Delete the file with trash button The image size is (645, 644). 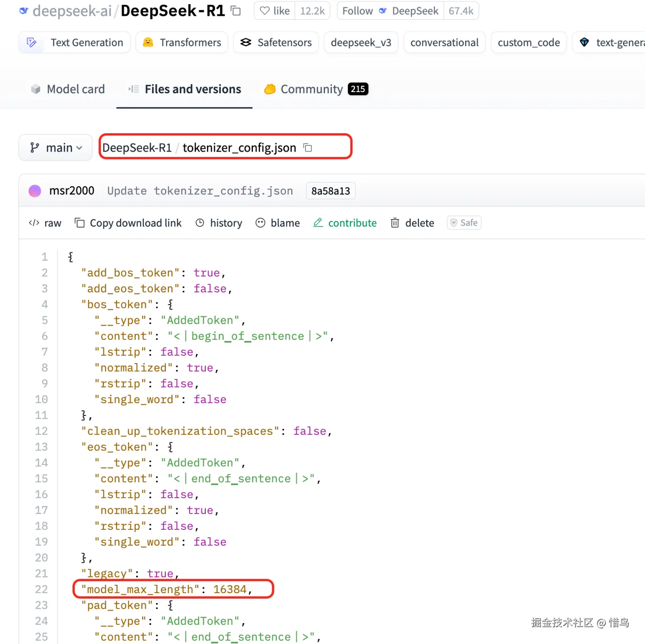412,223
